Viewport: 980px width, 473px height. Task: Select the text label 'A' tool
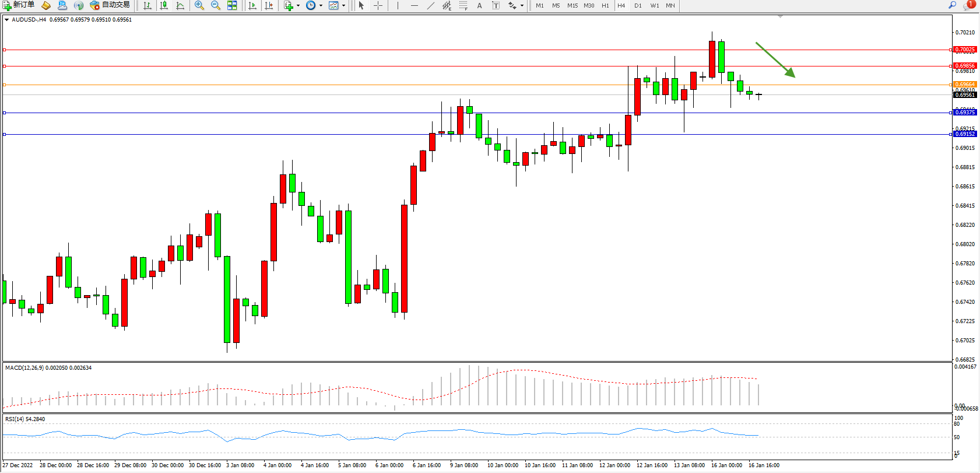pos(479,5)
